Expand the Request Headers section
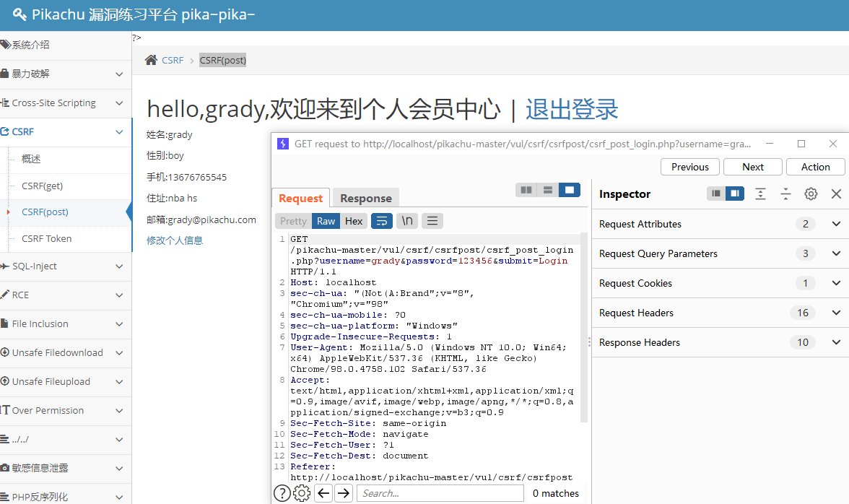Viewport: 849px width, 504px height. [836, 313]
